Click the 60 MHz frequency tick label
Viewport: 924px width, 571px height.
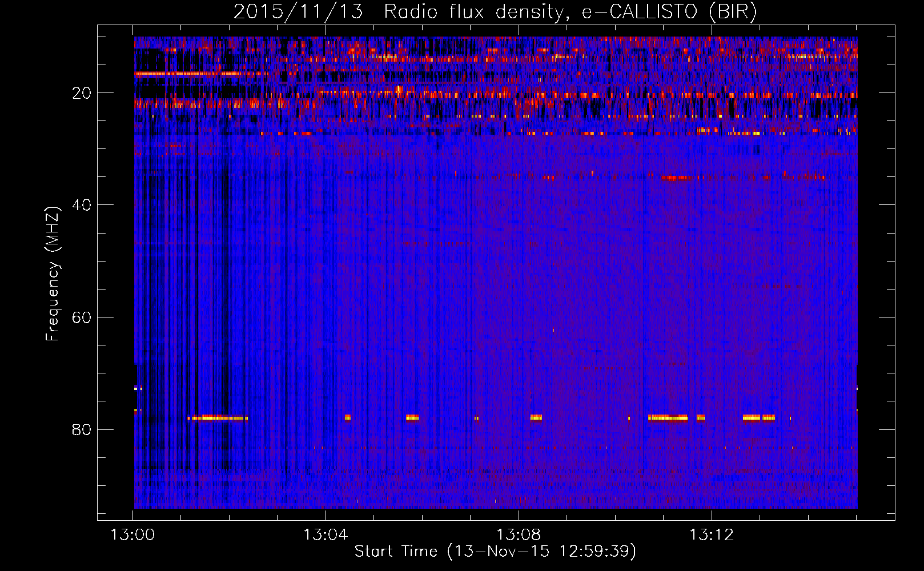(82, 317)
